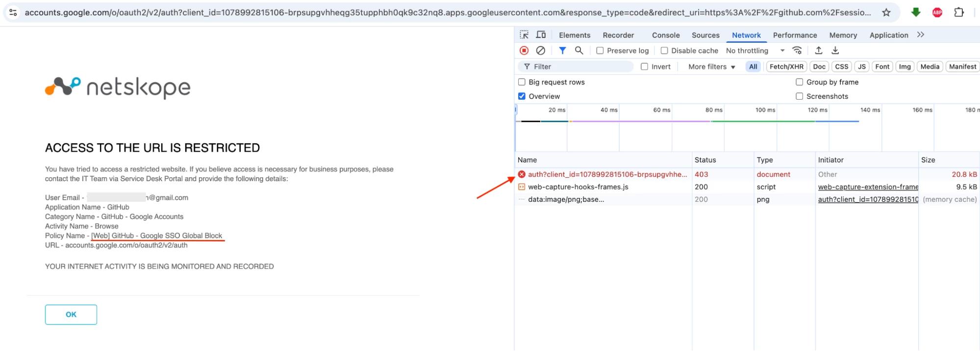Clear the network log
This screenshot has width=980, height=351.
541,51
